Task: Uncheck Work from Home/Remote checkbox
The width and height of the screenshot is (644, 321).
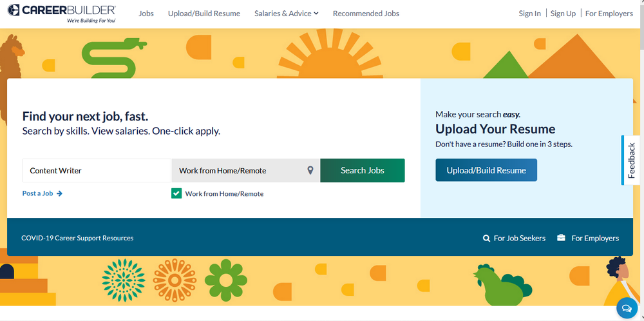Action: click(x=176, y=193)
